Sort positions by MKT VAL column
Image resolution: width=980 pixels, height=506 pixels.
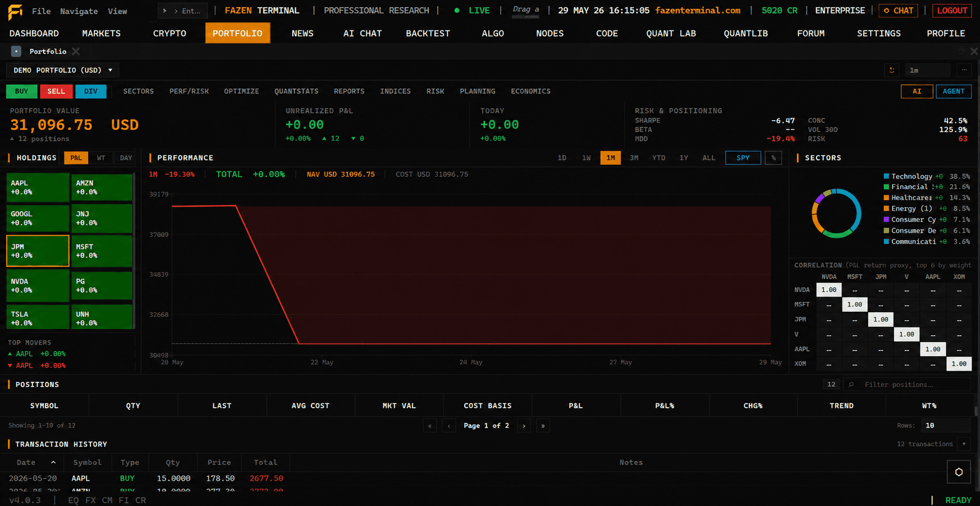(399, 406)
